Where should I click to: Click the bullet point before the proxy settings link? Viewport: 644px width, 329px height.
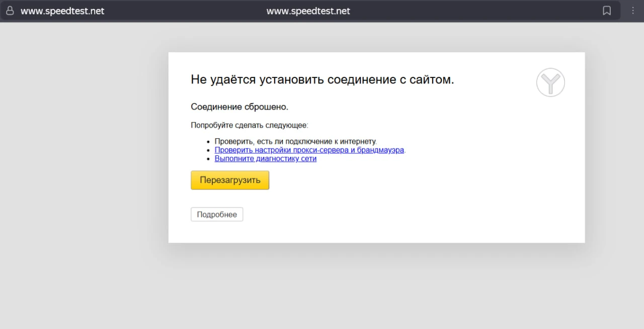click(208, 150)
